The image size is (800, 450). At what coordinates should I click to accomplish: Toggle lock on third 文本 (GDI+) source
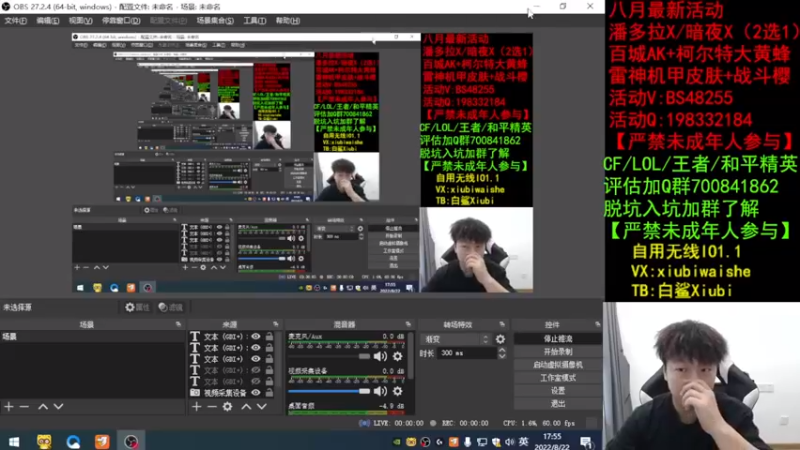pos(269,359)
